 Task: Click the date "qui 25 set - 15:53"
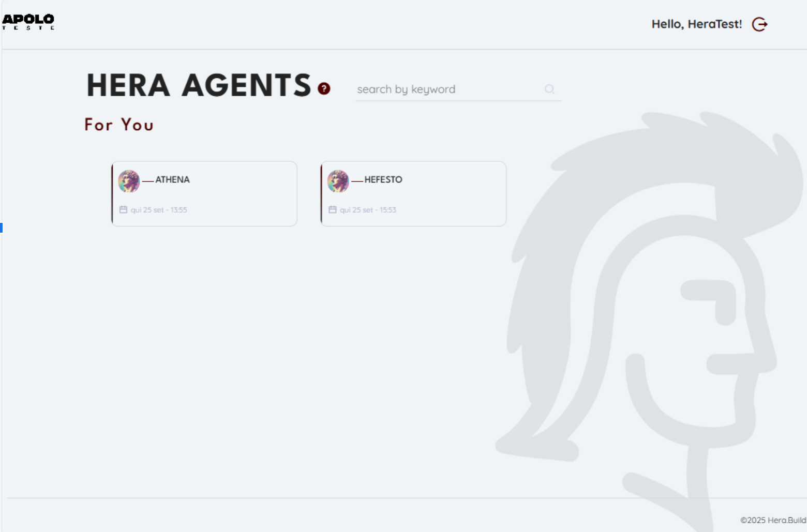368,210
